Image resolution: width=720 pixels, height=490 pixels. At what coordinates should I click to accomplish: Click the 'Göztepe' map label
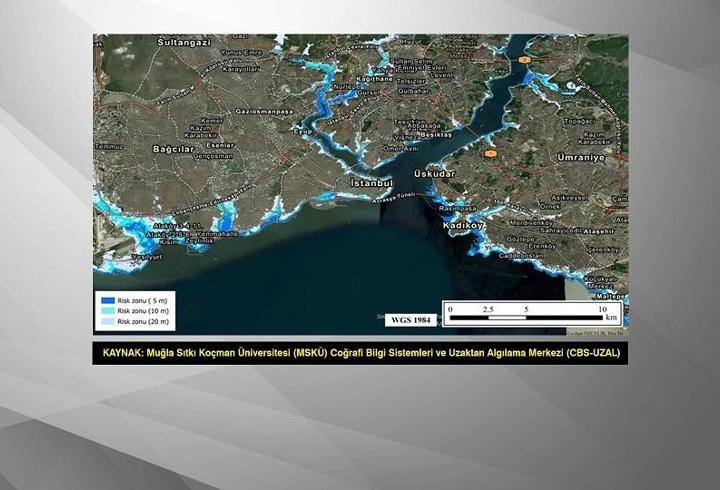[521, 239]
